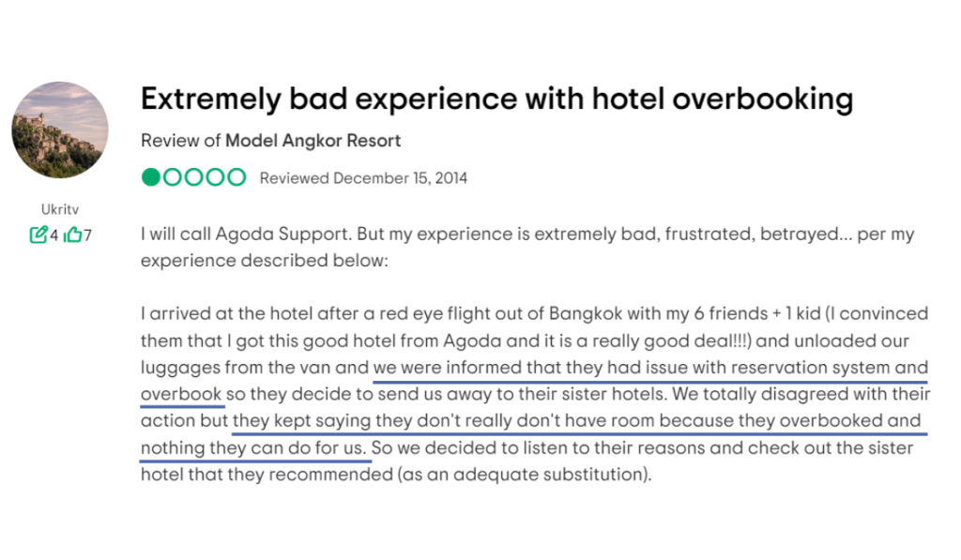Click the first filled green rating bubble
Screen dimensions: 961x560
pos(150,177)
